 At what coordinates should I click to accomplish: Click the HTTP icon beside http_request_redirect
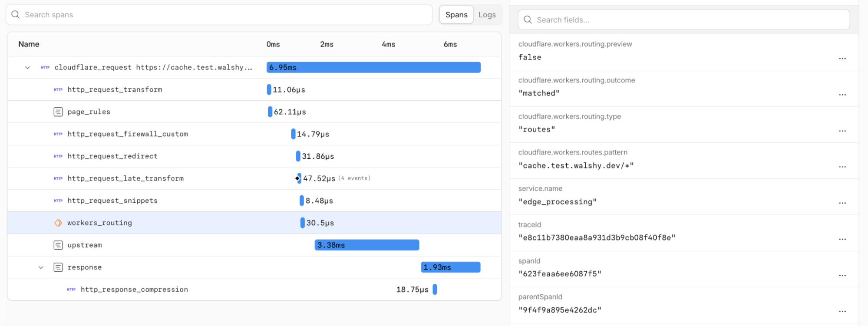(x=58, y=156)
